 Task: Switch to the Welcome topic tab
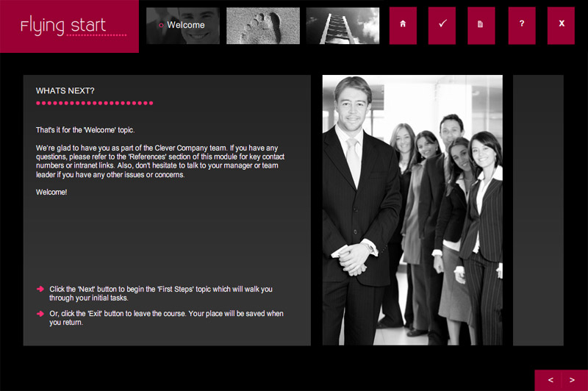183,26
